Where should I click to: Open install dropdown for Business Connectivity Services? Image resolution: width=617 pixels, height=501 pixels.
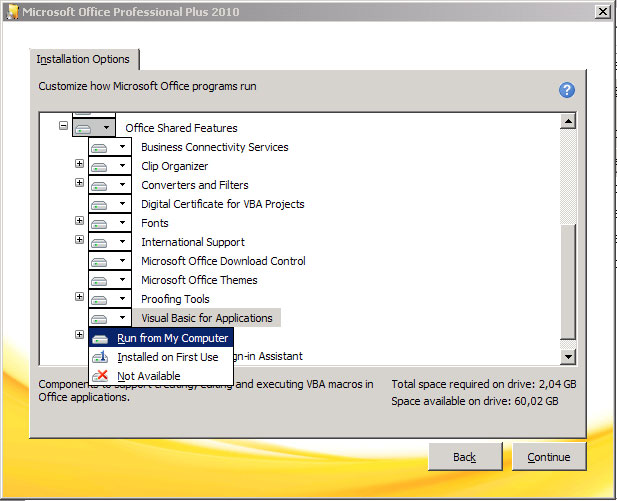pyautogui.click(x=110, y=147)
